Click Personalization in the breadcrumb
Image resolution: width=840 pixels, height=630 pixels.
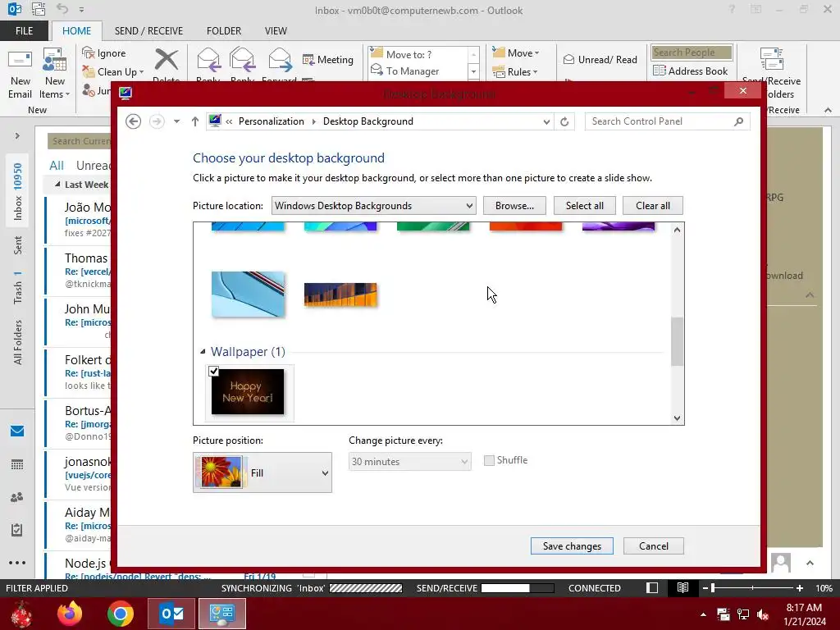(271, 121)
